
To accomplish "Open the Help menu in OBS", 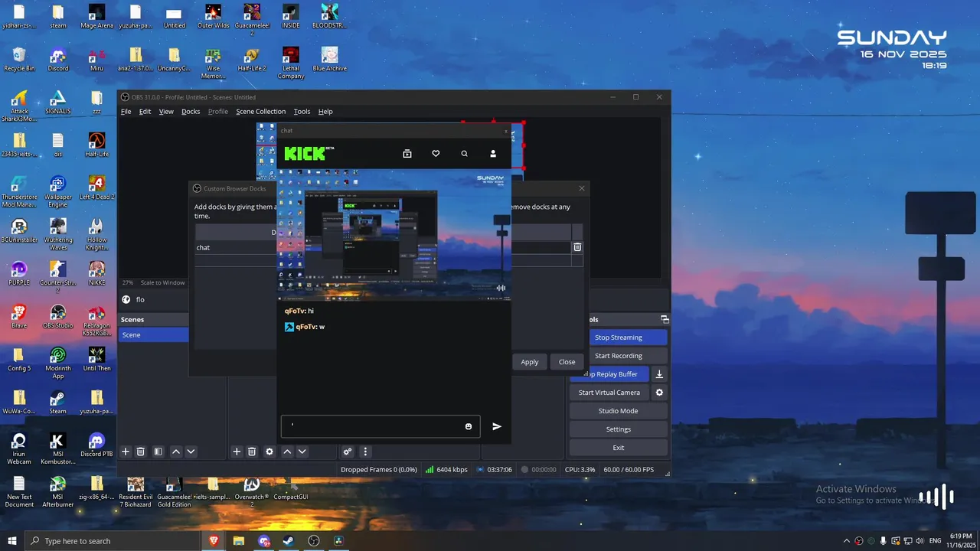I will click(325, 112).
